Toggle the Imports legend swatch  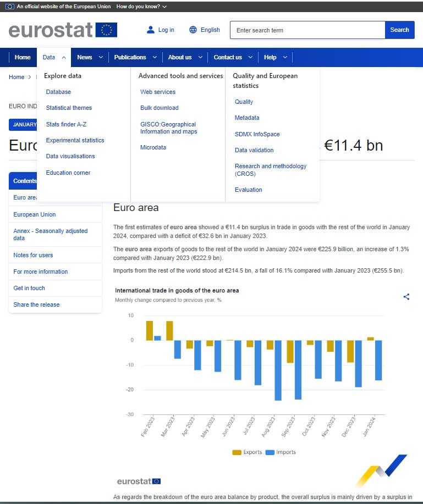270,452
